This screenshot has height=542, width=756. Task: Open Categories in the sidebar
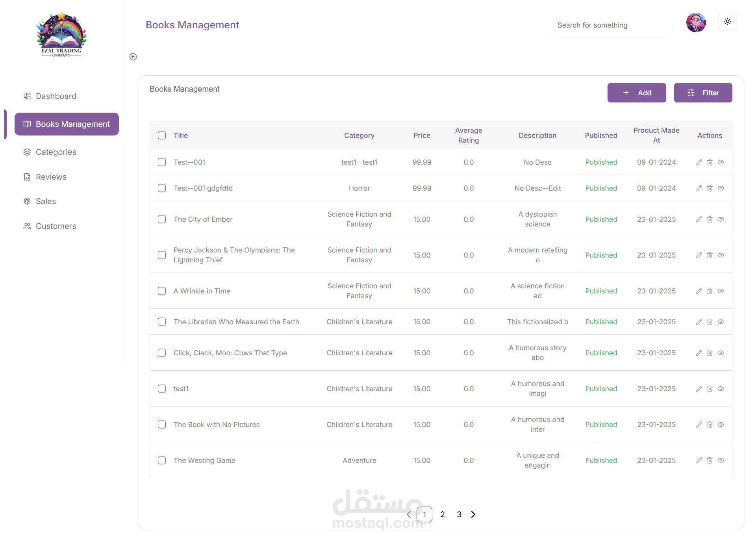[56, 152]
